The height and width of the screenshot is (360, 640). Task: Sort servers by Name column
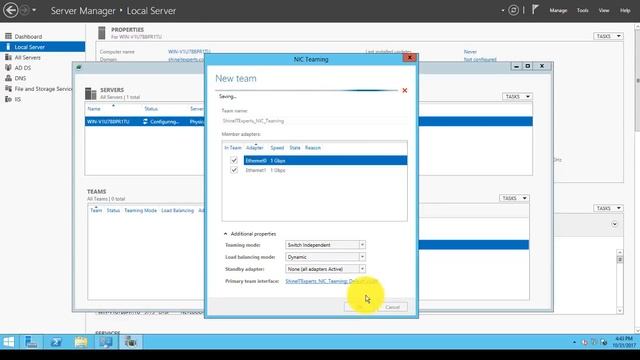tap(94, 109)
